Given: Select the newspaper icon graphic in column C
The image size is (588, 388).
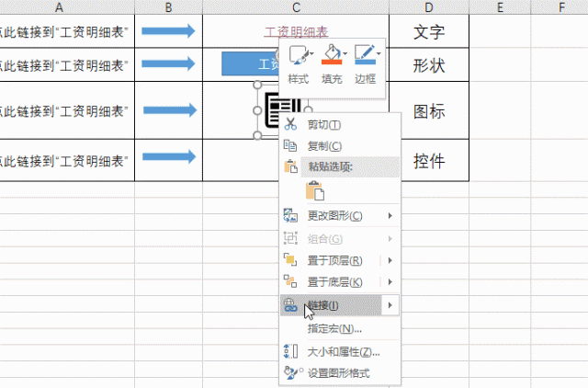Looking at the screenshot, I should [x=272, y=111].
